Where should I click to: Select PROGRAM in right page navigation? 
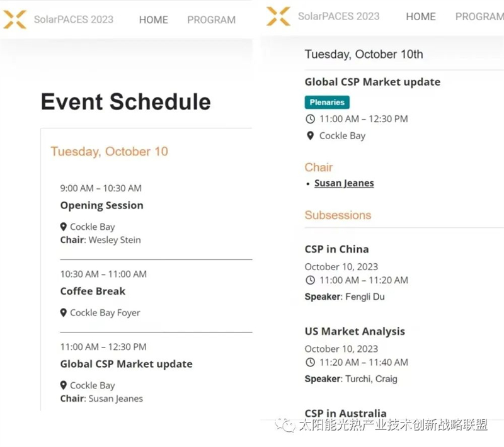(x=479, y=17)
